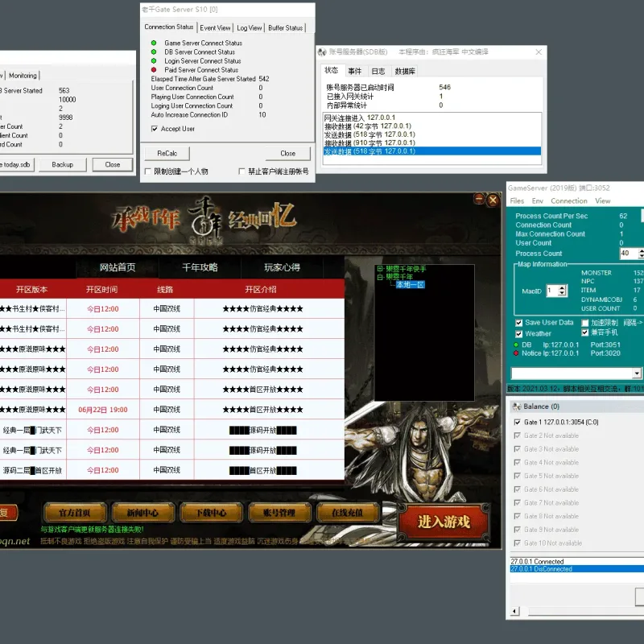Select 127.0.0.1 DisConnected log entry

point(576,569)
